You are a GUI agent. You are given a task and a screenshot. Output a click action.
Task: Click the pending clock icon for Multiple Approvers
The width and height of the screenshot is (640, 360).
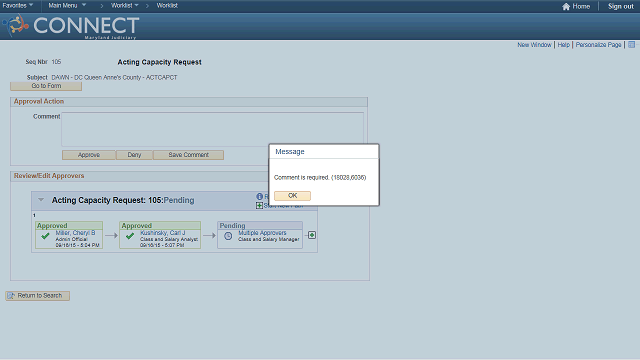click(228, 236)
